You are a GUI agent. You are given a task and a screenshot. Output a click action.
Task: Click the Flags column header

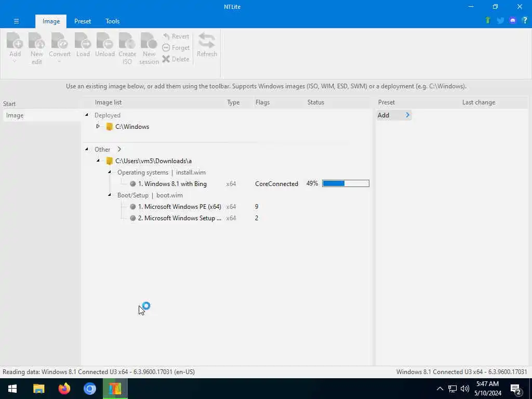pyautogui.click(x=262, y=102)
